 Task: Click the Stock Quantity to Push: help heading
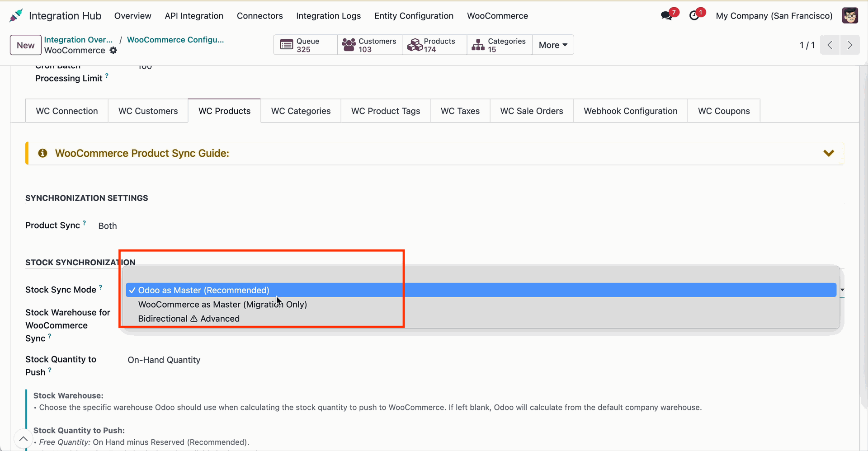79,431
